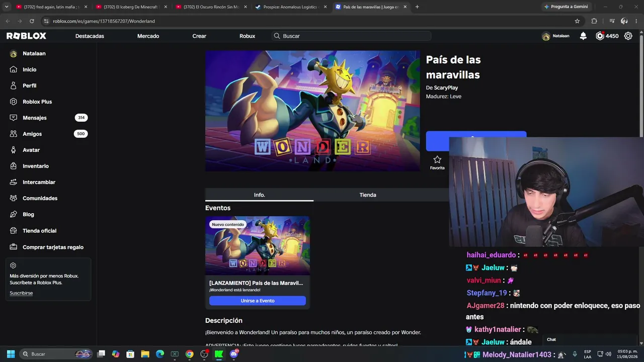This screenshot has height=362, width=644.
Task: Open the Robux menu item
Action: pyautogui.click(x=247, y=36)
